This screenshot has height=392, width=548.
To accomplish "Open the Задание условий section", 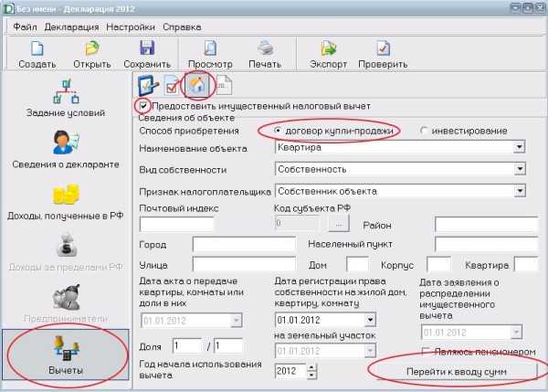I will coord(66,99).
